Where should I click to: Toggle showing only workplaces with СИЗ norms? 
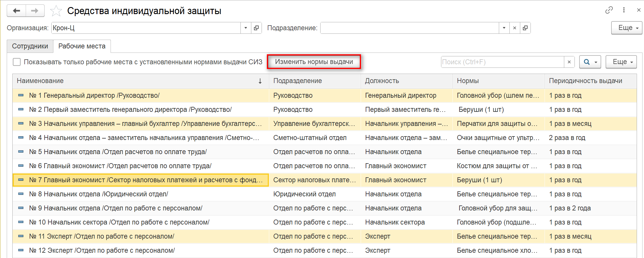(17, 62)
